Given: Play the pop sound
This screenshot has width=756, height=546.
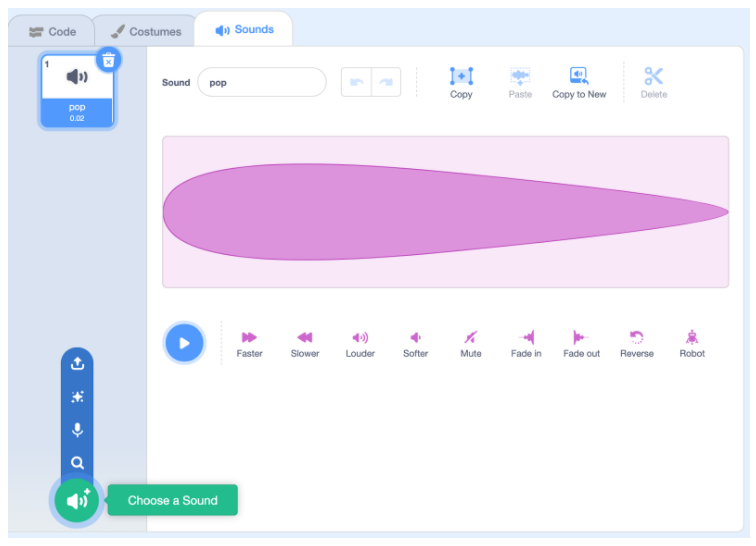Looking at the screenshot, I should pos(185,343).
